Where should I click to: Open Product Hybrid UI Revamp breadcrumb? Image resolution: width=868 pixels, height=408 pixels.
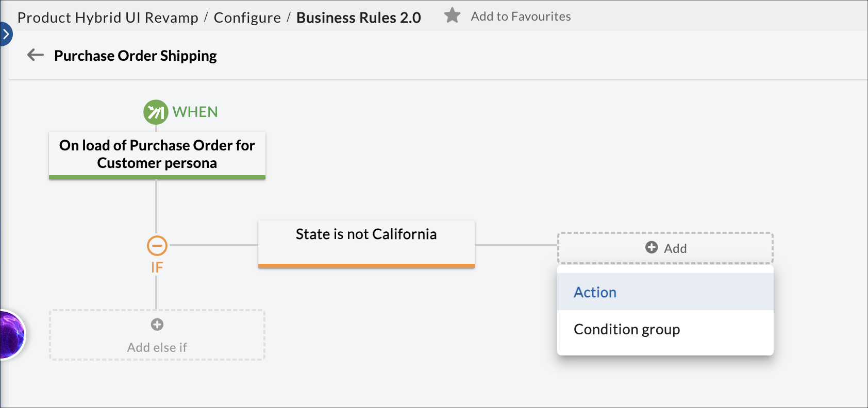coord(108,18)
